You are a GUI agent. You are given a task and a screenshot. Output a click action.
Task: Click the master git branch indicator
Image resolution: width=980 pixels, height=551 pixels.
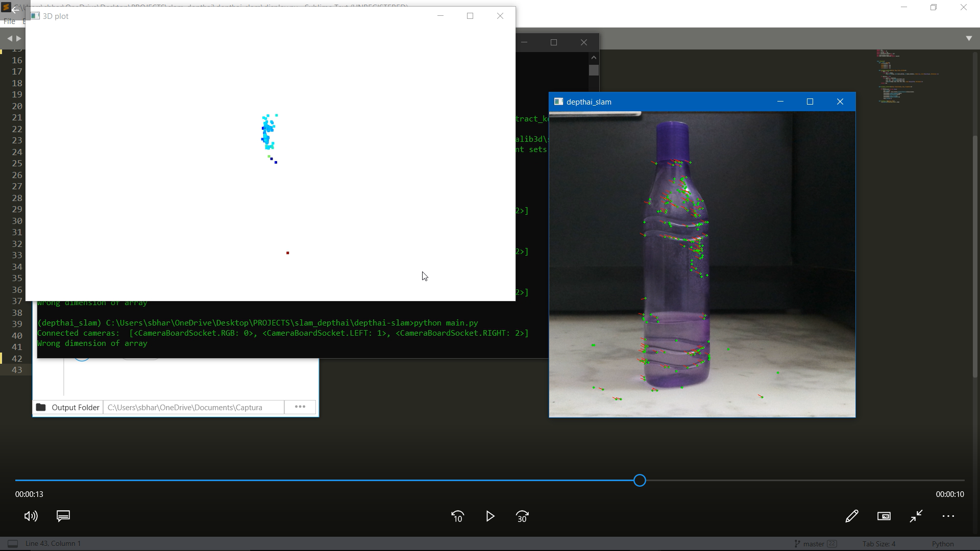813,544
